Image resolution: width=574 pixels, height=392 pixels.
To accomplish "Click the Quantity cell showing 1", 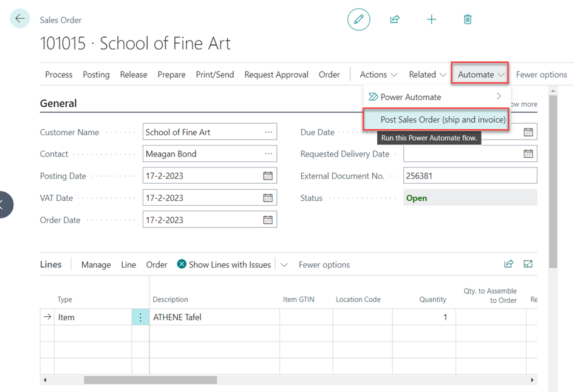I will coord(424,317).
